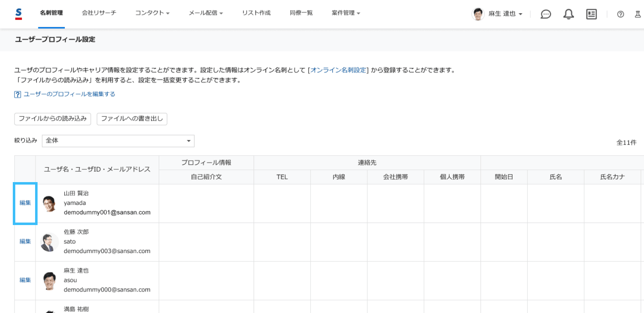Screen dimensions: 644x313
Task: Click the name 麻生 達也 in the table
Action: click(x=76, y=270)
